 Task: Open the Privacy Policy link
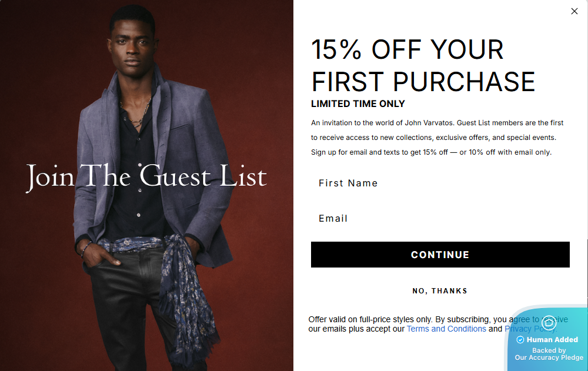coord(530,329)
